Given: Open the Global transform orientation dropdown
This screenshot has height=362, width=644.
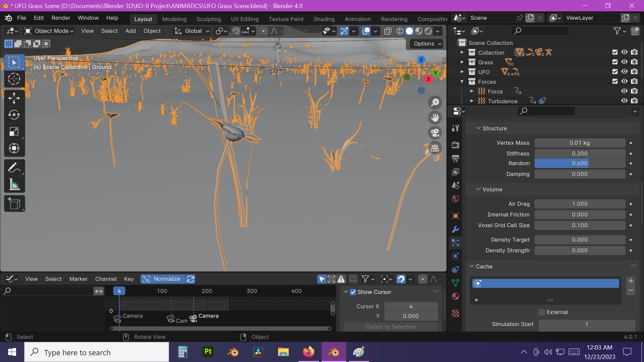Looking at the screenshot, I should coord(192,31).
